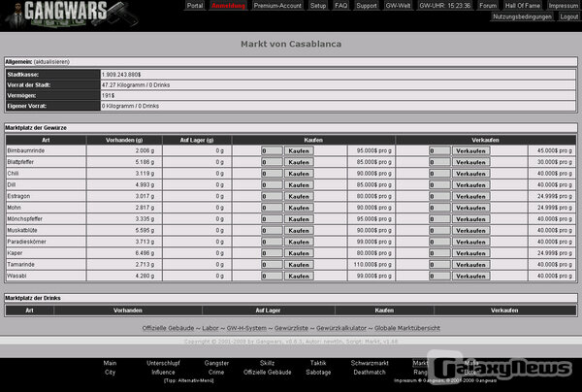Open Crime in bottom menu
The height and width of the screenshot is (392, 582).
(x=216, y=372)
